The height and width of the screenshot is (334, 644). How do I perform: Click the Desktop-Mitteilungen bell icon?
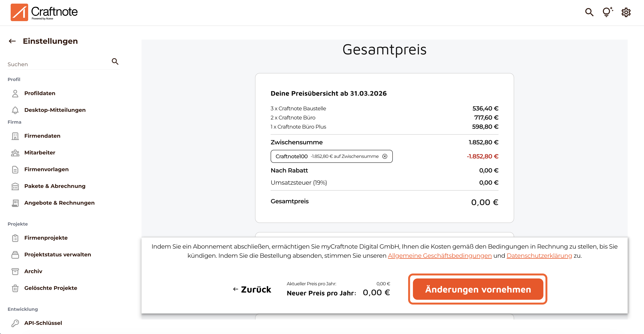click(15, 110)
